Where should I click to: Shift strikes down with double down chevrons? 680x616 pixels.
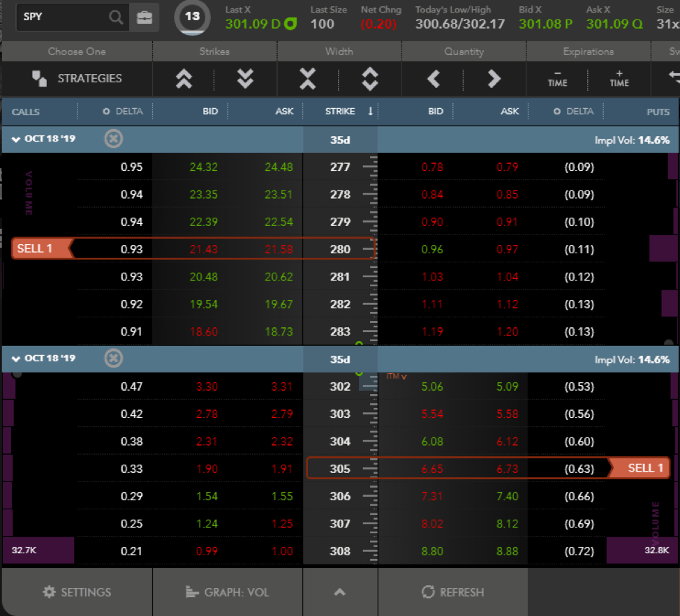tap(245, 79)
